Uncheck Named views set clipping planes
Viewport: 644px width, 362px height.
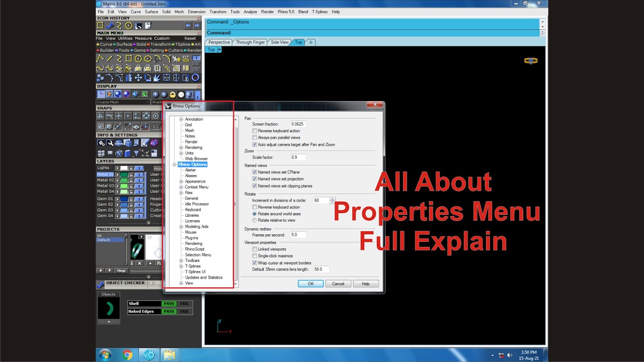tap(255, 186)
